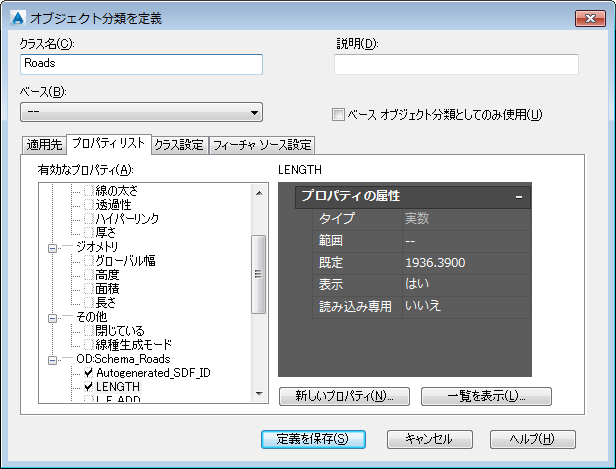Image resolution: width=616 pixels, height=469 pixels.
Task: Select the Autogenerated_SDF_ID tree item label
Action: click(153, 373)
